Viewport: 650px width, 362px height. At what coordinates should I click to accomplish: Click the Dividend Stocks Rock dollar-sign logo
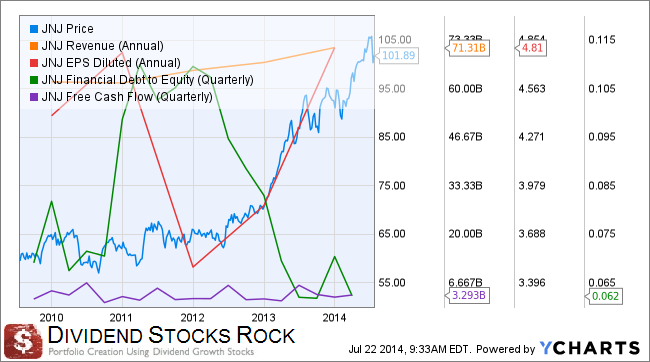point(23,341)
